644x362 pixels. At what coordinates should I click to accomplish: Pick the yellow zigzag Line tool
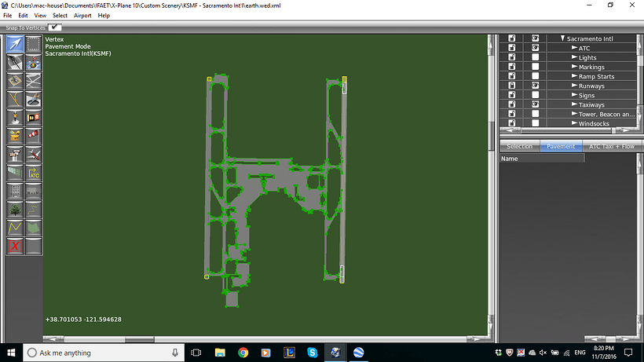click(15, 228)
